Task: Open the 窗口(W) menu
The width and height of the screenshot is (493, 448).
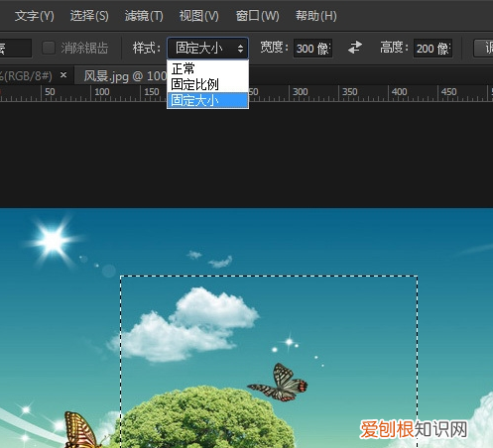Action: click(x=257, y=16)
